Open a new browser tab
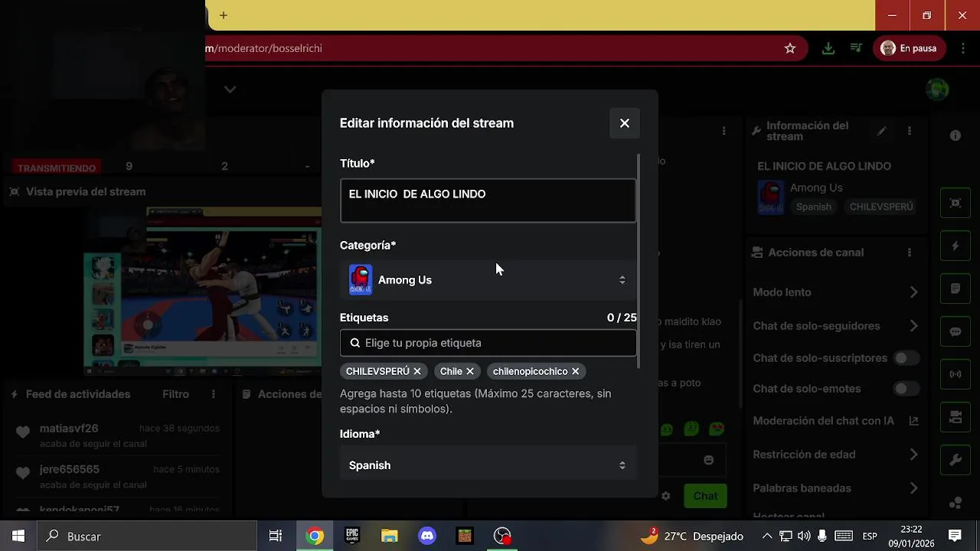980x551 pixels. coord(223,15)
